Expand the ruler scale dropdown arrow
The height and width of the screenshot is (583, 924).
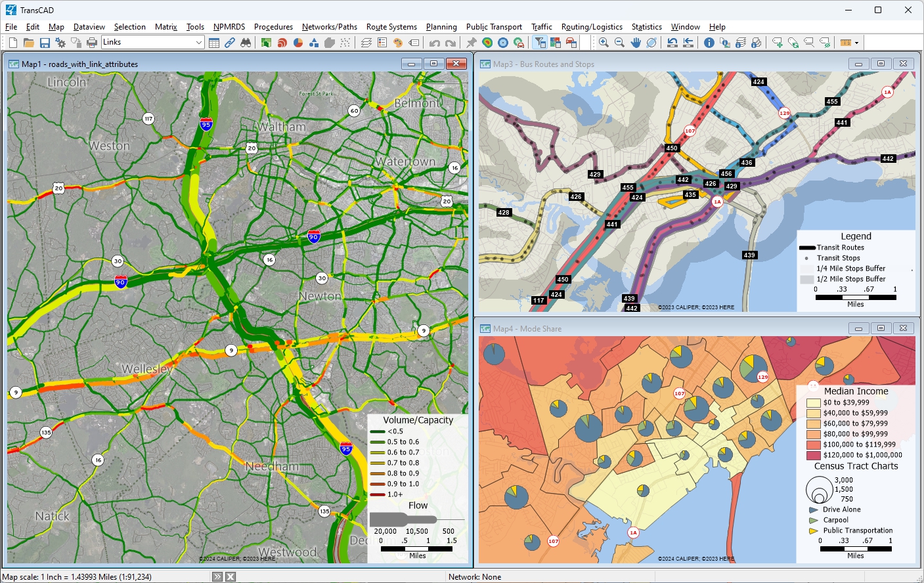tap(857, 42)
